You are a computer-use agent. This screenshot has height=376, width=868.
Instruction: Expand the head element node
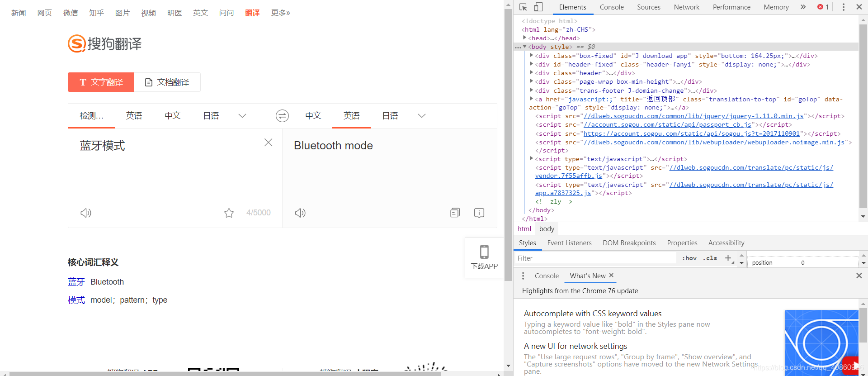tap(524, 38)
